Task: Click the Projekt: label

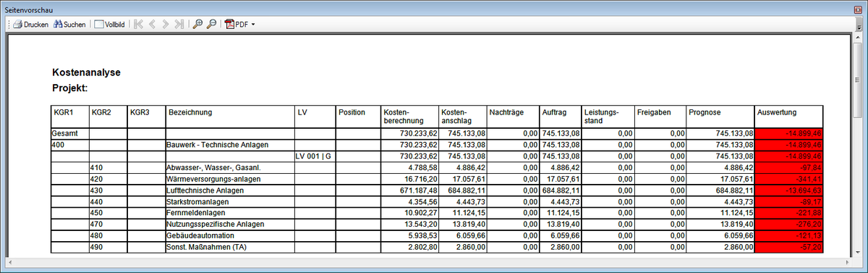Action: pos(69,88)
